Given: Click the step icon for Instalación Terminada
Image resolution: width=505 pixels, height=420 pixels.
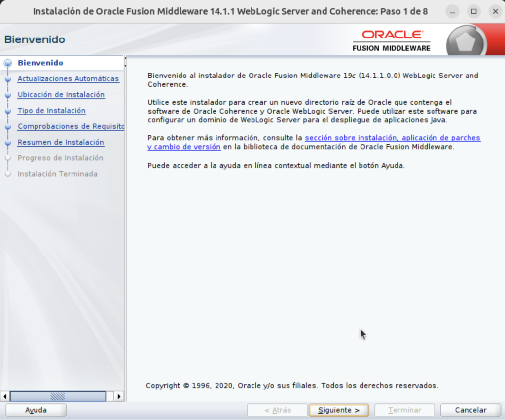Looking at the screenshot, I should 8,174.
